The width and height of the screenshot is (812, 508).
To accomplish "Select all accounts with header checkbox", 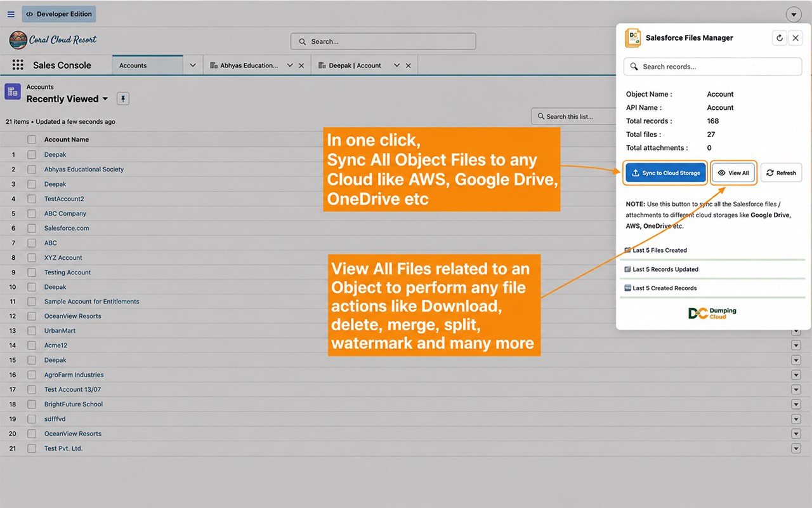I will coord(32,140).
